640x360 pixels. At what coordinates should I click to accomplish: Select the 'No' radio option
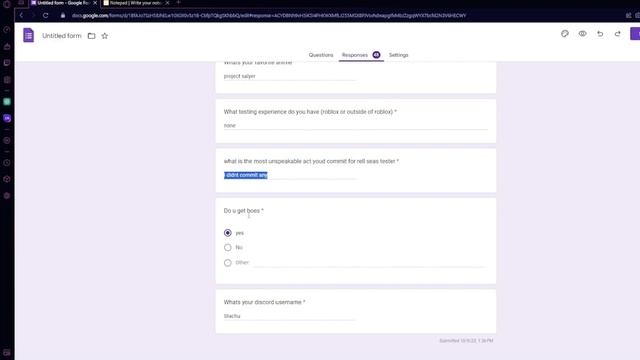point(228,247)
